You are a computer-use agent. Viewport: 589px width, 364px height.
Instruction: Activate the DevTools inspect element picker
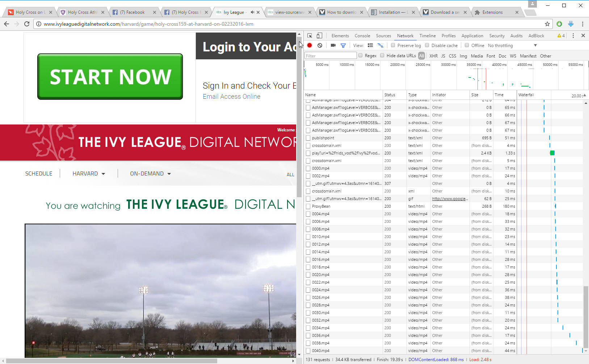pyautogui.click(x=310, y=35)
